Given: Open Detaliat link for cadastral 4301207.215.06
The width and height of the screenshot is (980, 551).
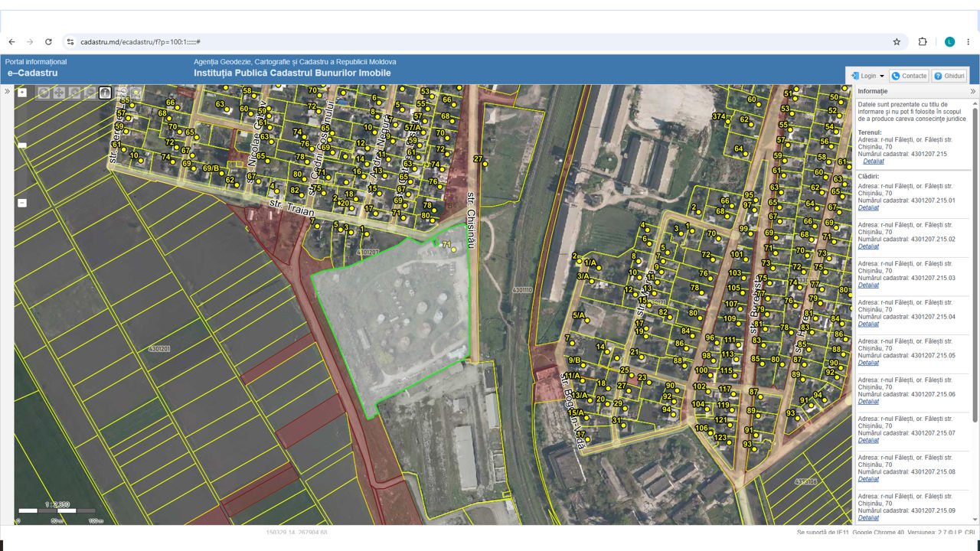Looking at the screenshot, I should coord(868,402).
